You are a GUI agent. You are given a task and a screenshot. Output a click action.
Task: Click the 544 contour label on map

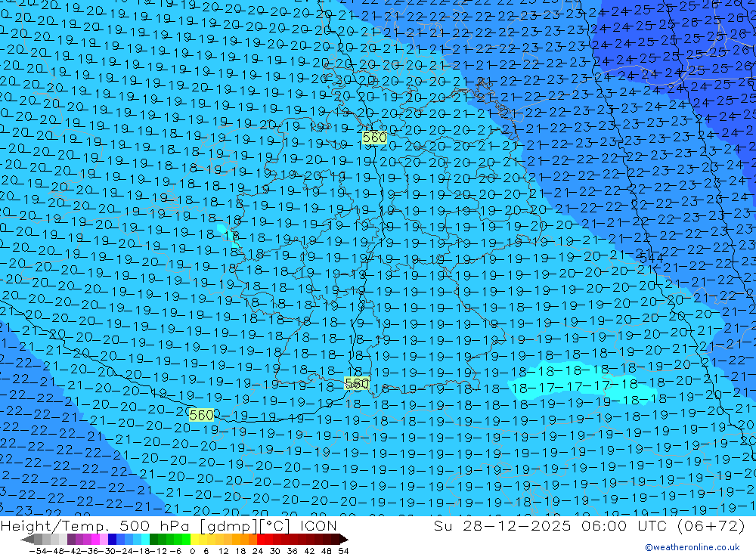tap(652, 258)
